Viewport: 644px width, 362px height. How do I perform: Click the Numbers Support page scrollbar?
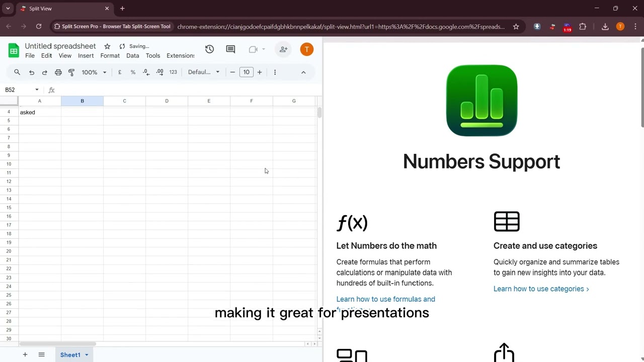642,88
